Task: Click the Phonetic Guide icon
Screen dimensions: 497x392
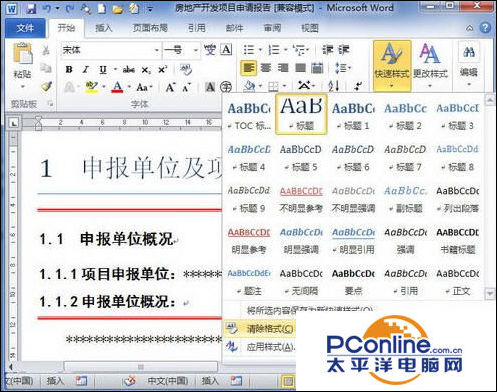Action: 210,50
